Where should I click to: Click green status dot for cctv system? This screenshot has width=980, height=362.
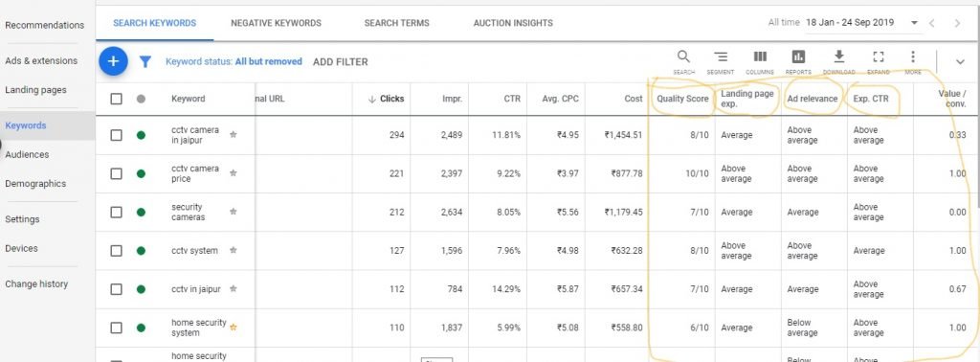pyautogui.click(x=142, y=251)
